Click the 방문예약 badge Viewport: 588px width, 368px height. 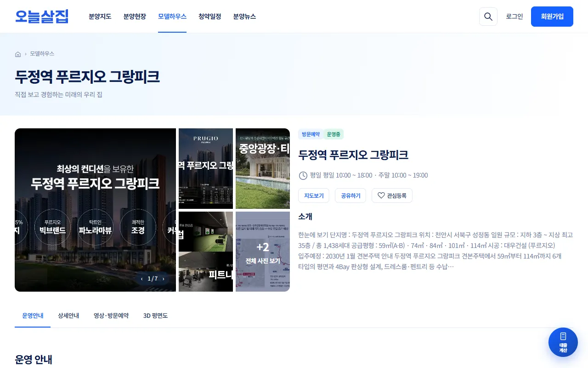(311, 134)
